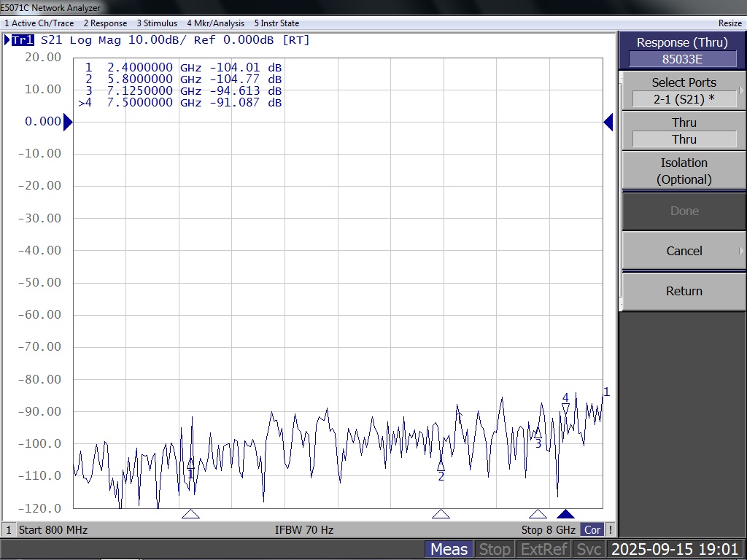Expand the Cancel softkey submenu
Viewport: 747px width, 560px height.
point(684,251)
